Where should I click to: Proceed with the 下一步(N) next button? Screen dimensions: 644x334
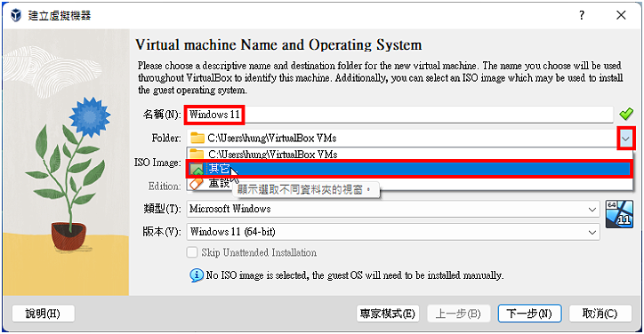pyautogui.click(x=529, y=314)
